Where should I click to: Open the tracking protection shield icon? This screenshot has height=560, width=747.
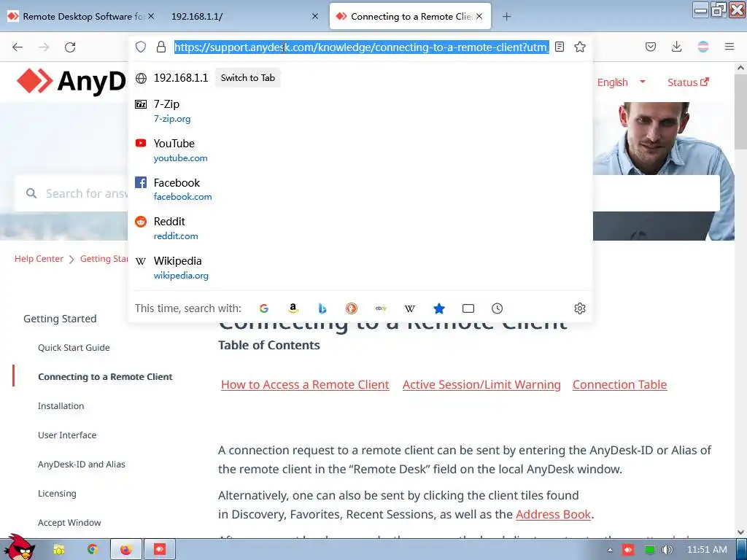[x=141, y=47]
